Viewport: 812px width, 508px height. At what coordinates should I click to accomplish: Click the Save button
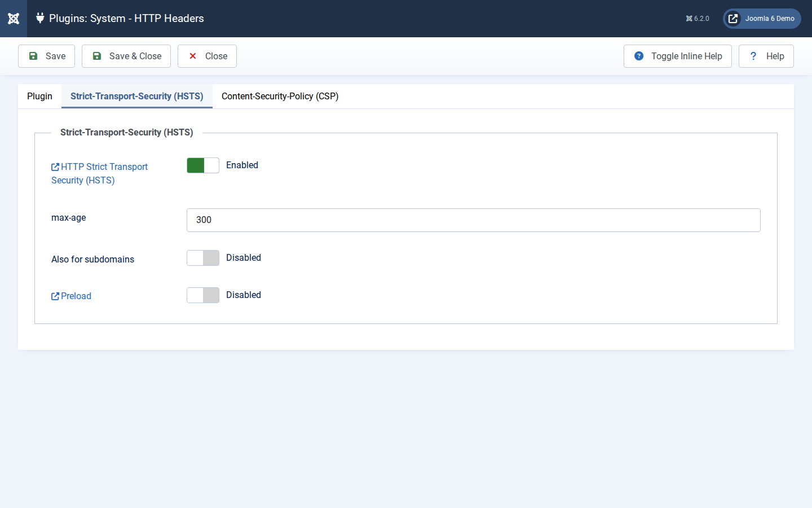pos(46,56)
